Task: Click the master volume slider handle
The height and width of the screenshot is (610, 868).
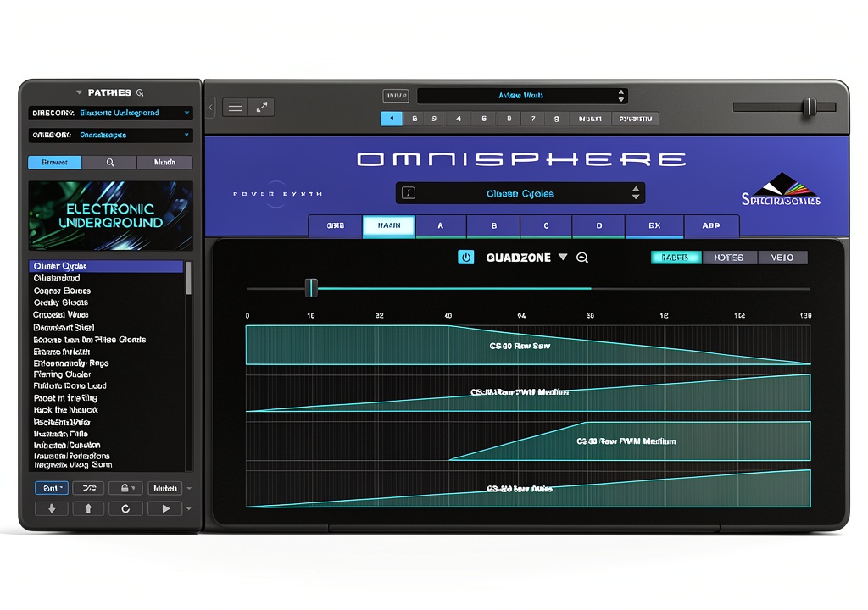Action: tap(810, 107)
